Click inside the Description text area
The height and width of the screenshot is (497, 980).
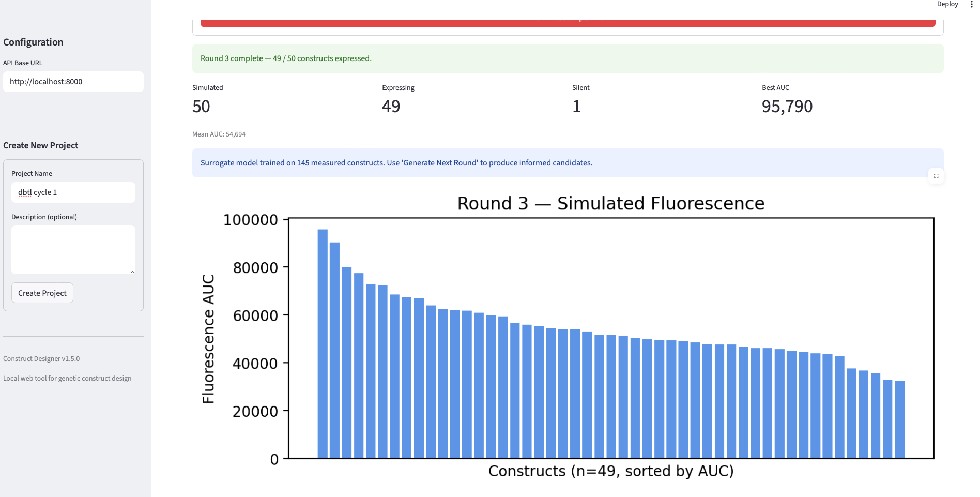73,249
